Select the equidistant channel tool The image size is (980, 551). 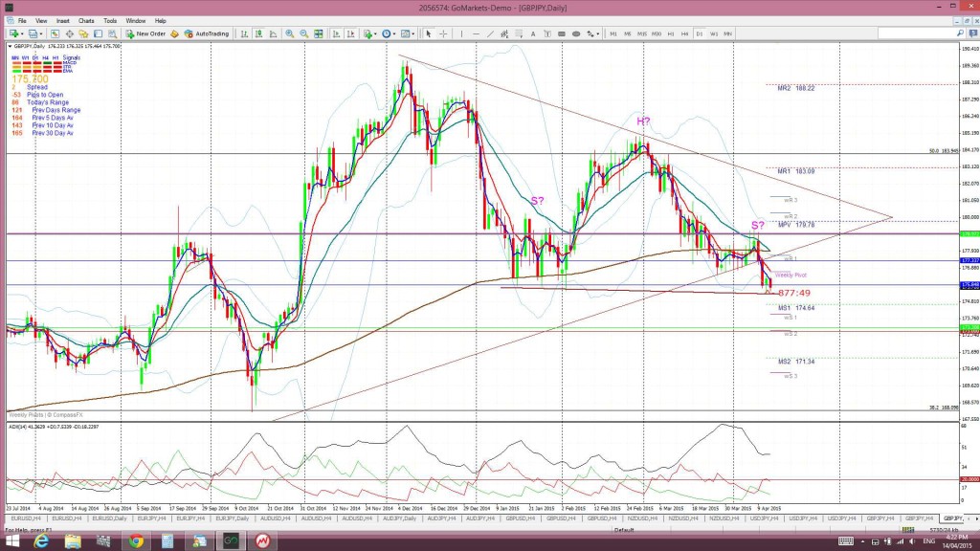[504, 33]
